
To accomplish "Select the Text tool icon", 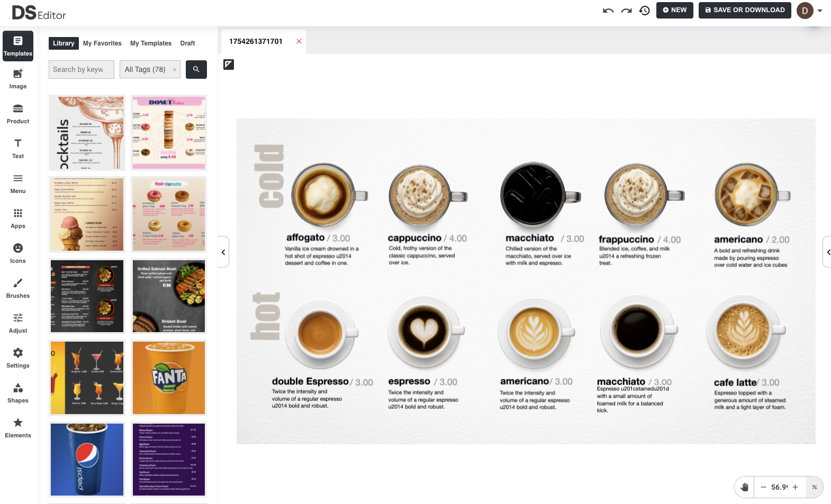I will [18, 143].
